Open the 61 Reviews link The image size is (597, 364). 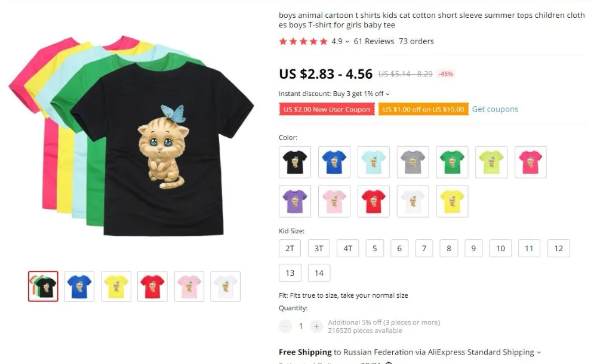click(x=374, y=41)
